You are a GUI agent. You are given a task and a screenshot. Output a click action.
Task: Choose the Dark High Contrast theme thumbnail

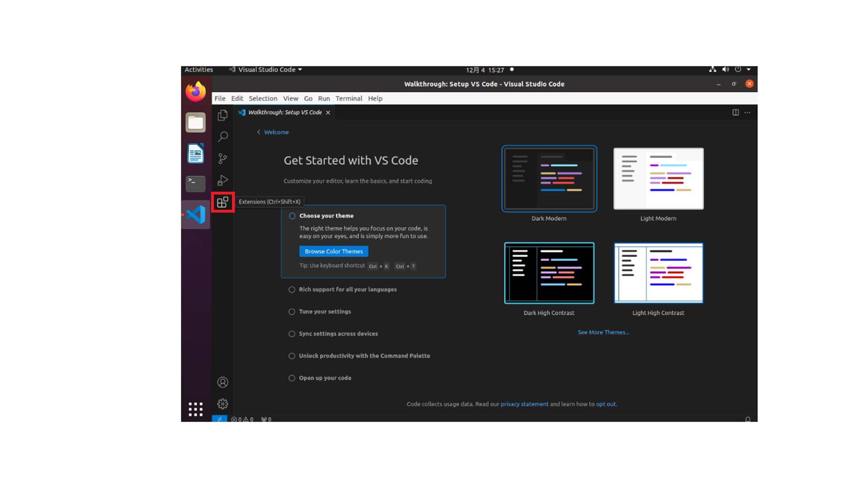coord(549,273)
